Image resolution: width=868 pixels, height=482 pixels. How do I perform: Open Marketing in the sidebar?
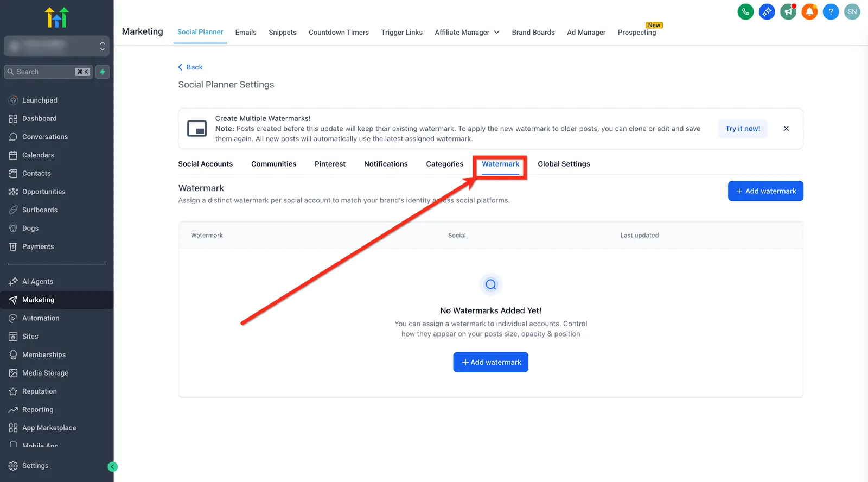pos(57,300)
